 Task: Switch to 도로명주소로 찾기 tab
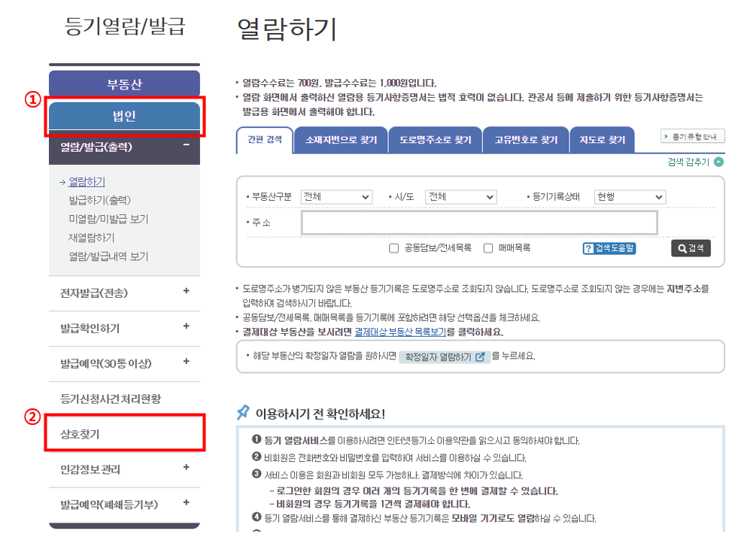click(436, 141)
